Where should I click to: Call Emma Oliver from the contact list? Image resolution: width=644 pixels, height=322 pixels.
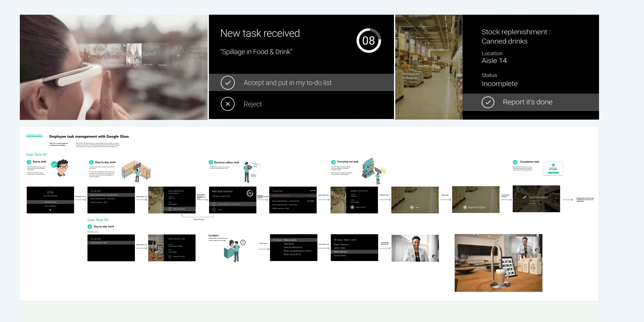[x=340, y=256]
